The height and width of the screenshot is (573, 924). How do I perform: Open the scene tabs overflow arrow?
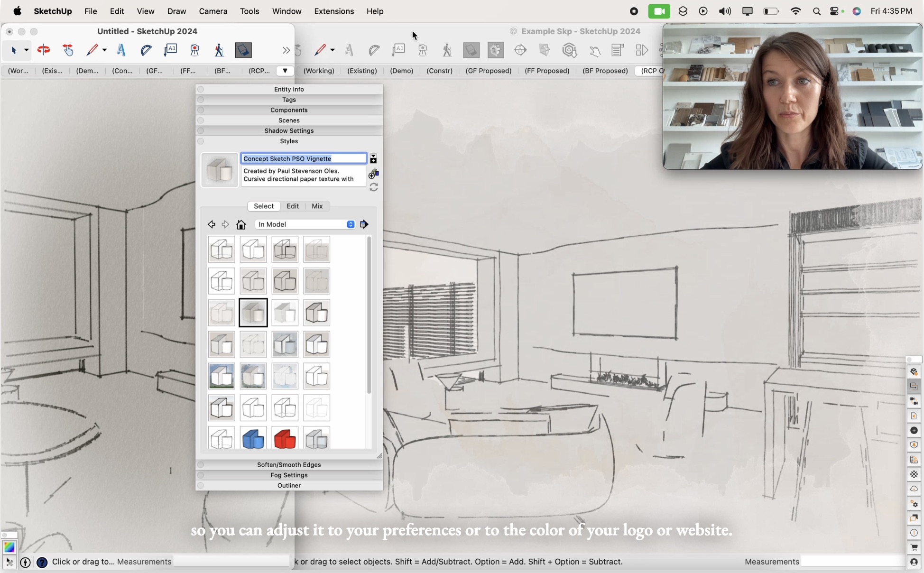click(285, 71)
